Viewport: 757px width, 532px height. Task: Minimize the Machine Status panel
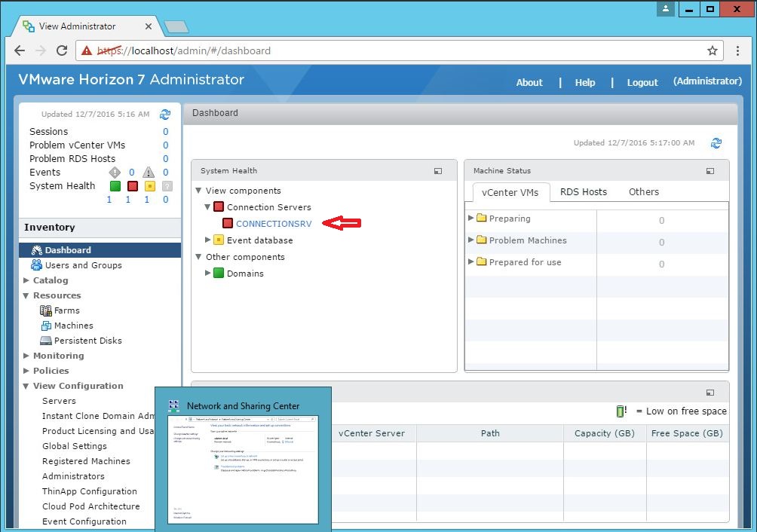(710, 171)
